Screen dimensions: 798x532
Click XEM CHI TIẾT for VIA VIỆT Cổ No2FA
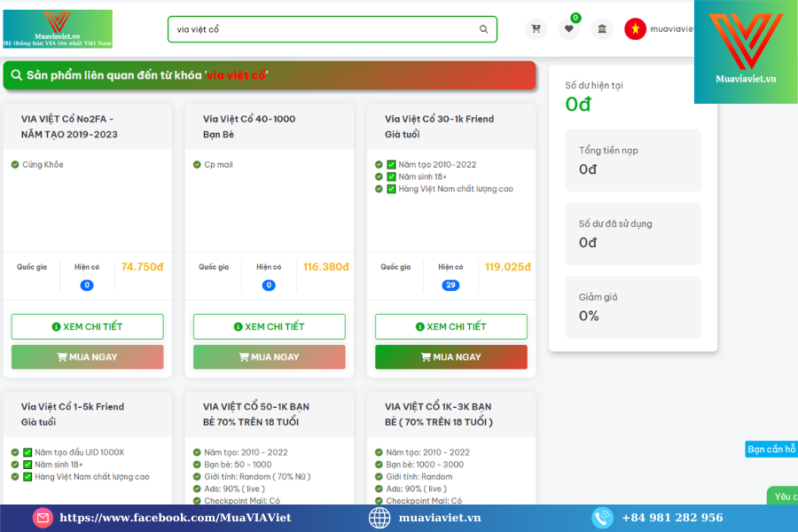(x=88, y=327)
